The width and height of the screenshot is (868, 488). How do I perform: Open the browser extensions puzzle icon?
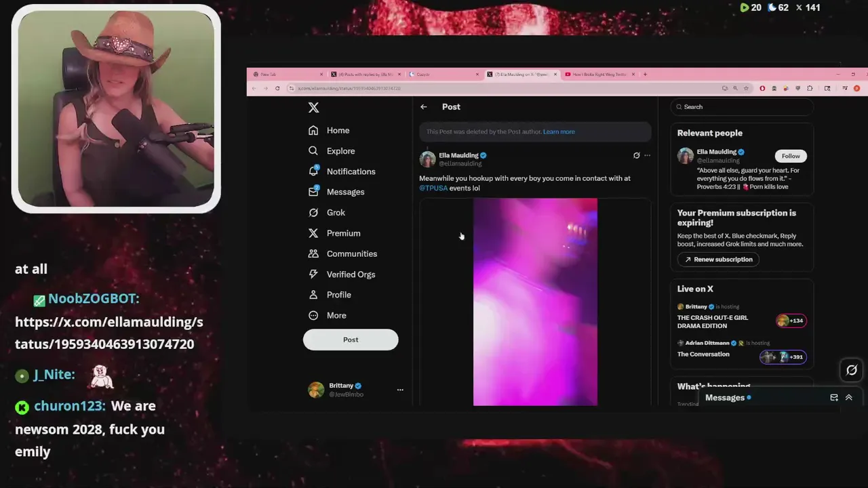(x=810, y=88)
